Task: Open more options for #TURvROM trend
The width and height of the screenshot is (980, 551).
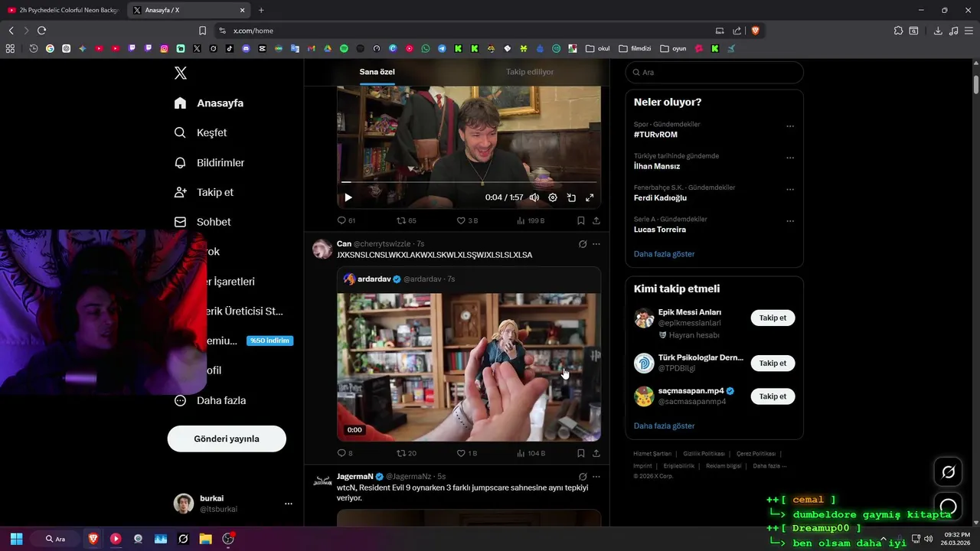Action: point(790,126)
